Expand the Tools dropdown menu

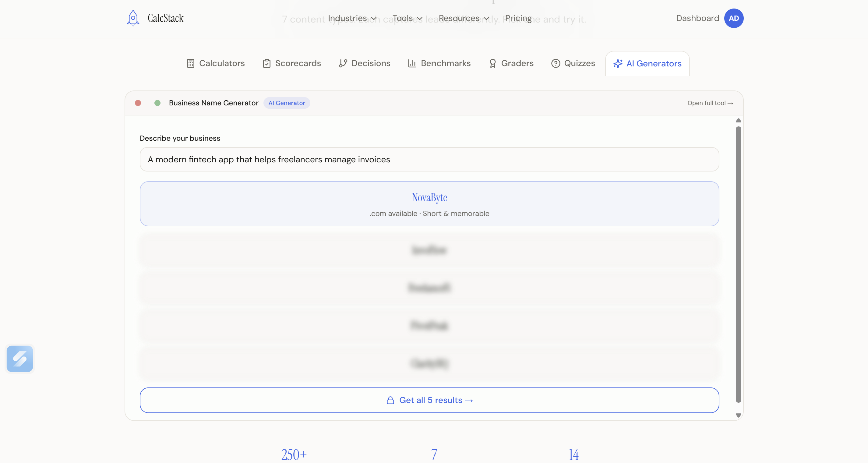click(x=407, y=18)
